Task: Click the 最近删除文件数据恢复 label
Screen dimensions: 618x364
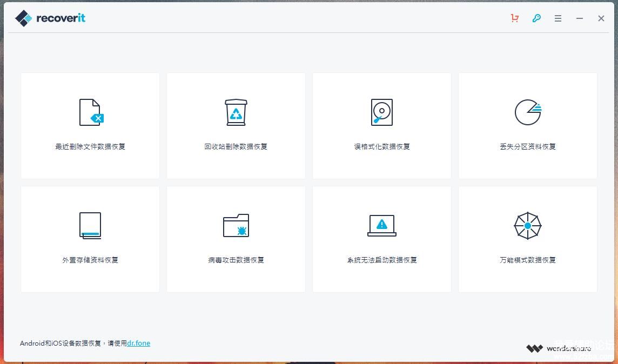Action: [x=90, y=147]
